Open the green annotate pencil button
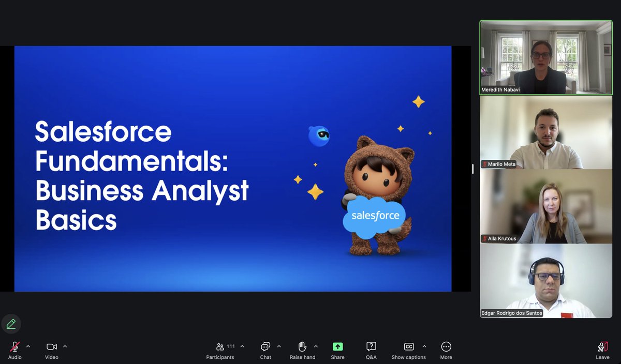Image resolution: width=621 pixels, height=364 pixels. 11,324
